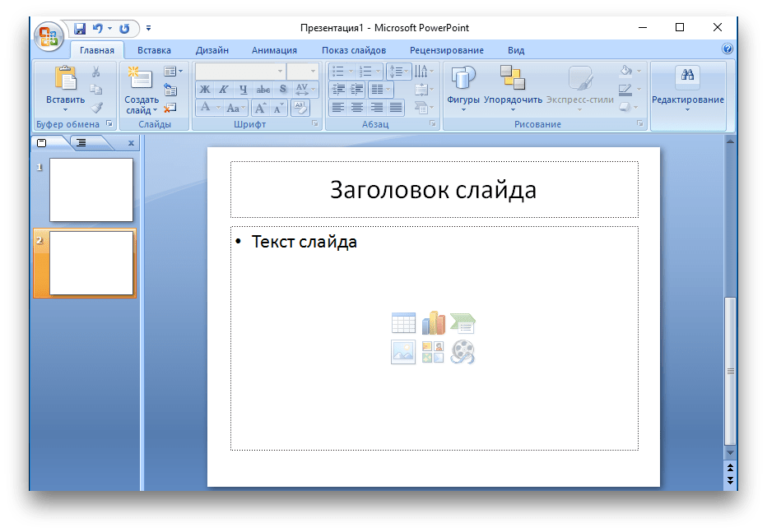Toggle italic (К) formatting
This screenshot has height=532, width=767.
coord(224,90)
